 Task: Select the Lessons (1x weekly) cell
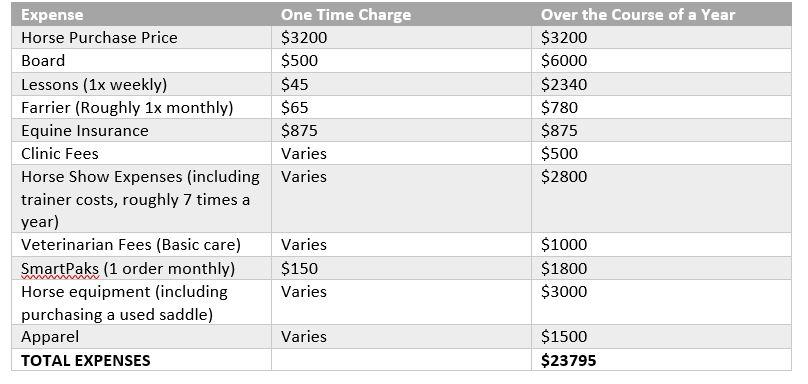point(141,84)
